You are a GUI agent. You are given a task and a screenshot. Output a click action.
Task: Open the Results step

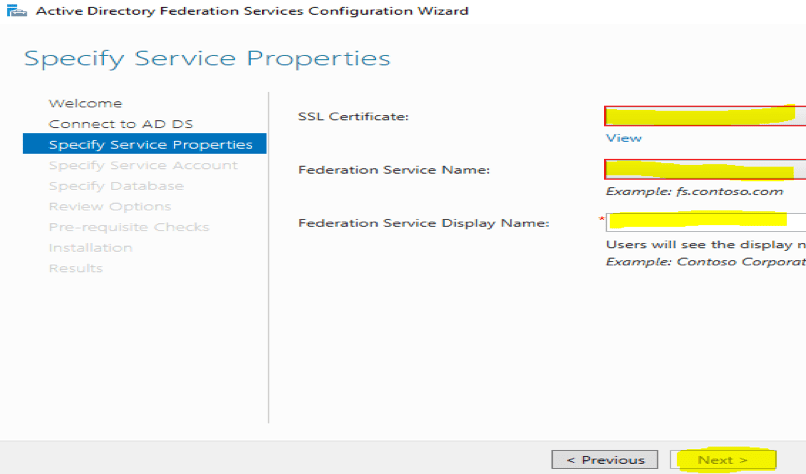click(x=76, y=268)
